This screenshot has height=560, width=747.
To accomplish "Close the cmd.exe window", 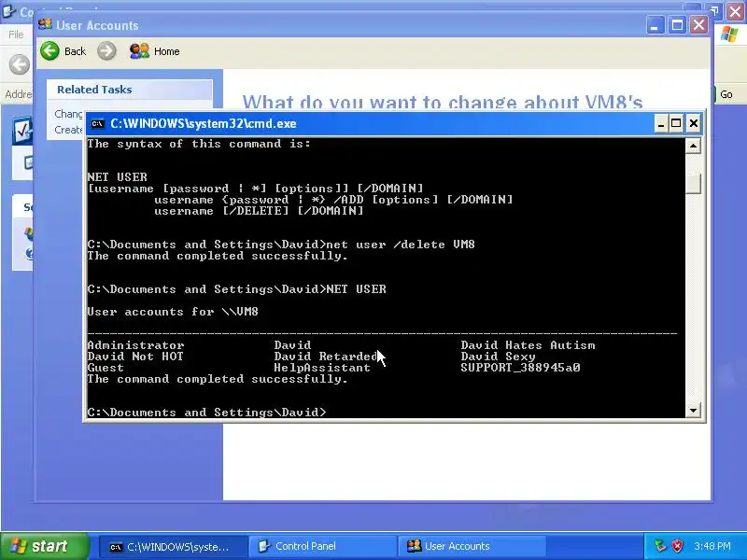I will click(x=694, y=124).
